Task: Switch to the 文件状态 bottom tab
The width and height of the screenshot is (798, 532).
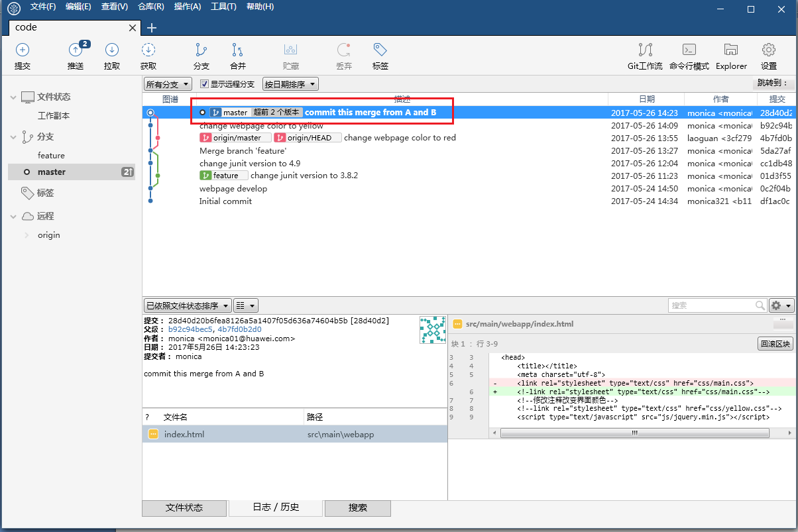Action: click(184, 508)
